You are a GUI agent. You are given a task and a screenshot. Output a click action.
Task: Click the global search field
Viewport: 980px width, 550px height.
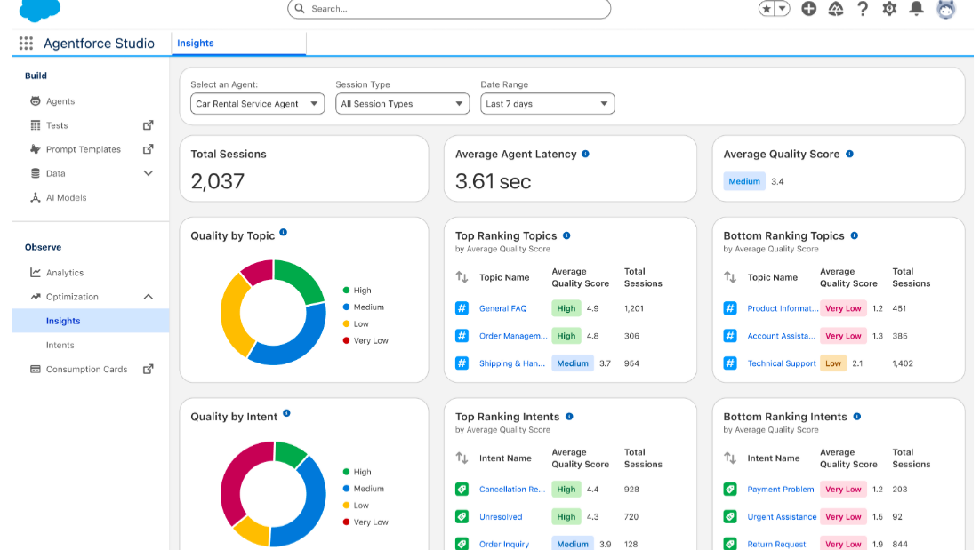click(x=449, y=9)
